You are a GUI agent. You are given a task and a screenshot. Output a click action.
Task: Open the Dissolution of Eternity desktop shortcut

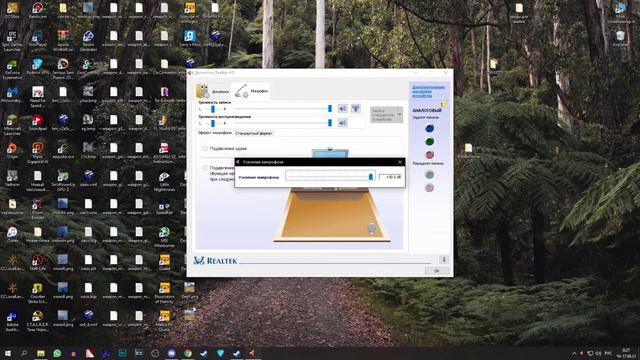pos(164,292)
